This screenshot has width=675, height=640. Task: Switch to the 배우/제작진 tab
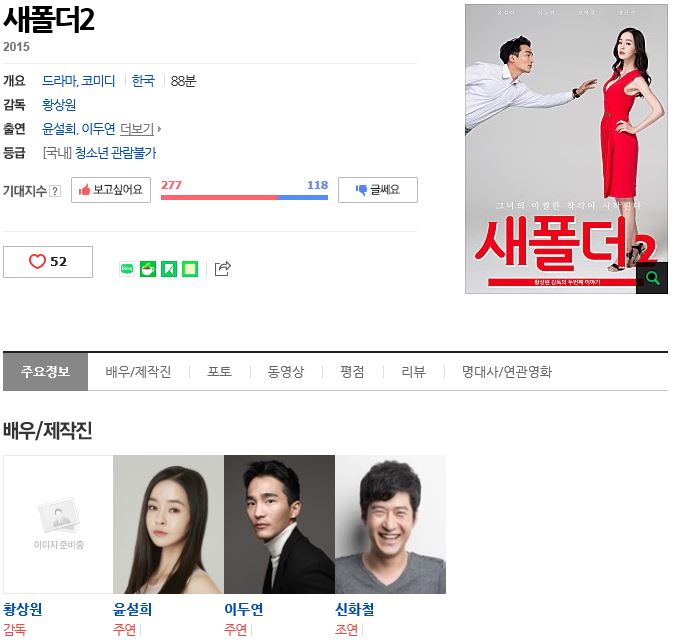(138, 372)
